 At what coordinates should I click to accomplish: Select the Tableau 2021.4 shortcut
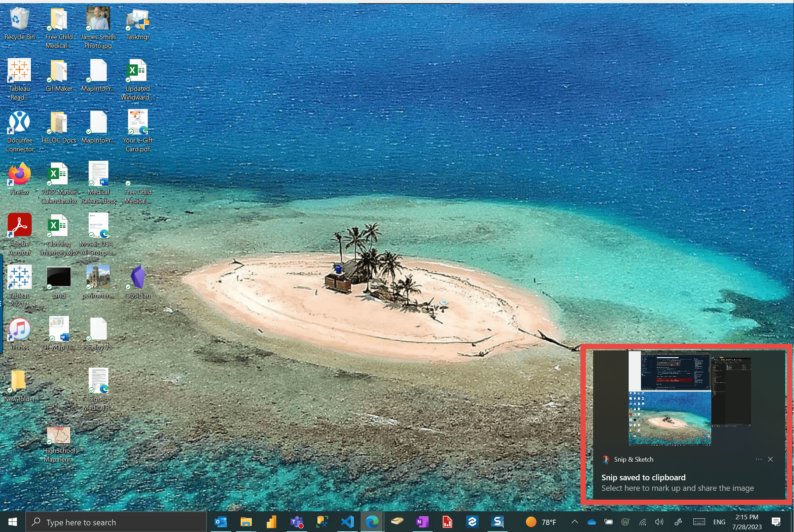point(20,287)
